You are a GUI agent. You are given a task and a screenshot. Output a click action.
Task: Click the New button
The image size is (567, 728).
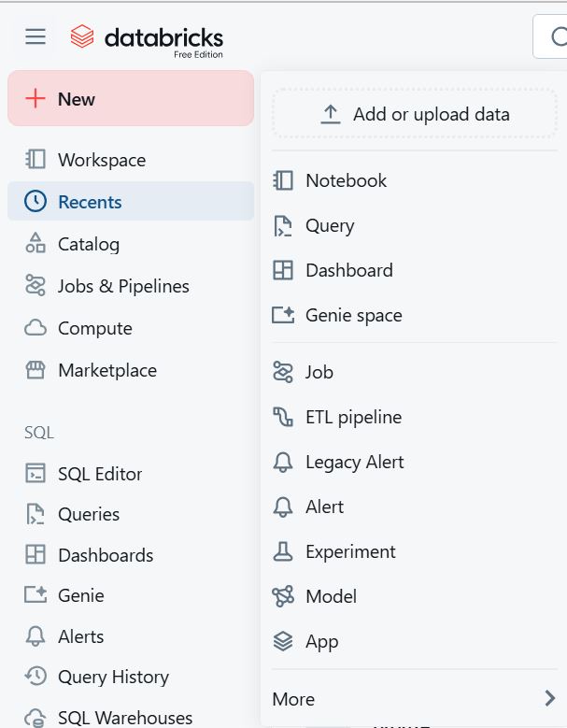[131, 98]
